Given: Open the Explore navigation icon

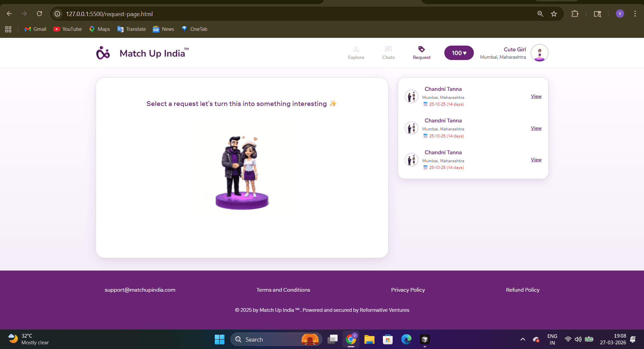Looking at the screenshot, I should [356, 50].
